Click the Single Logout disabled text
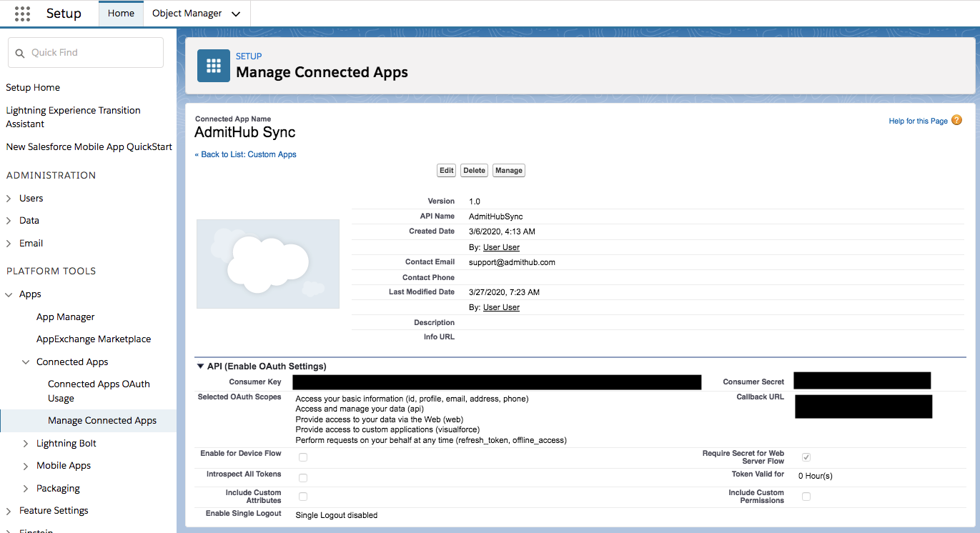Viewport: 980px width, 533px height. coord(337,515)
